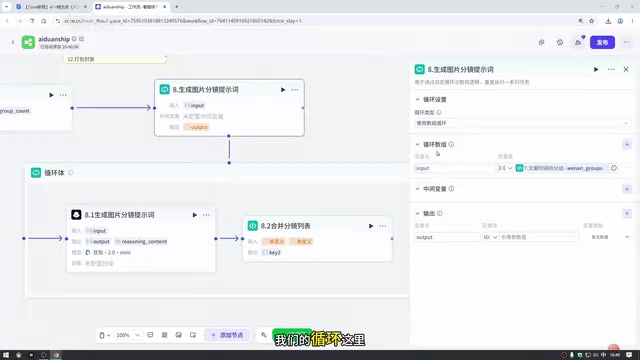Click the output variable name field
This screenshot has height=360, width=640.
(447, 237)
